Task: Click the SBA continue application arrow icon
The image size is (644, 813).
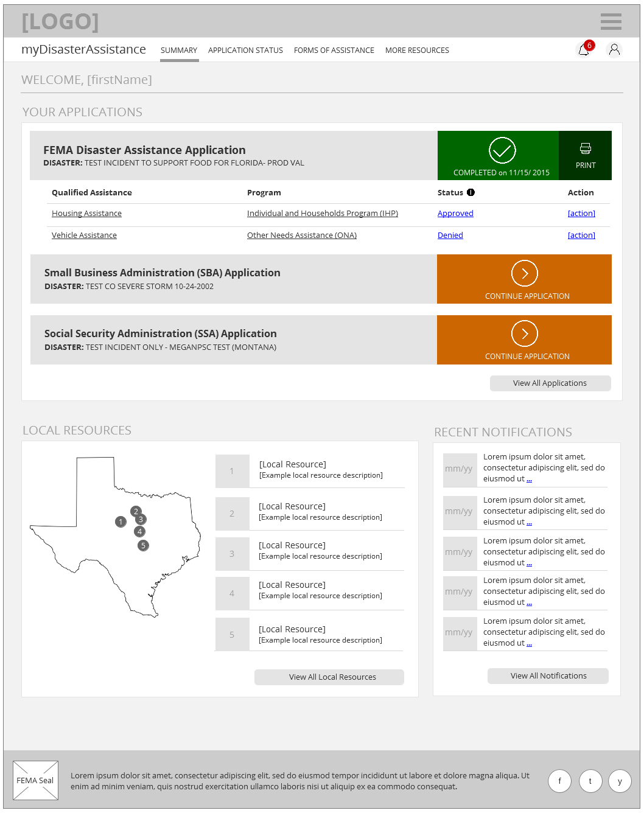Action: pos(525,273)
